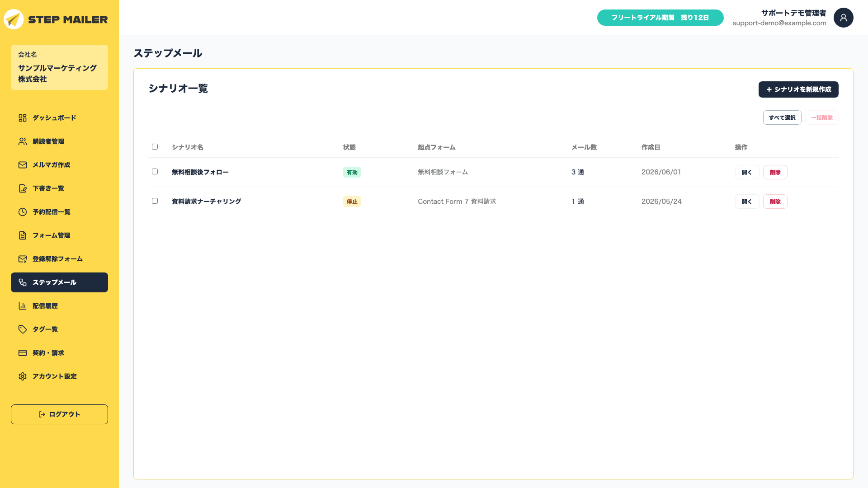Open 契約・請求 page
The image size is (868, 488).
coord(59,353)
